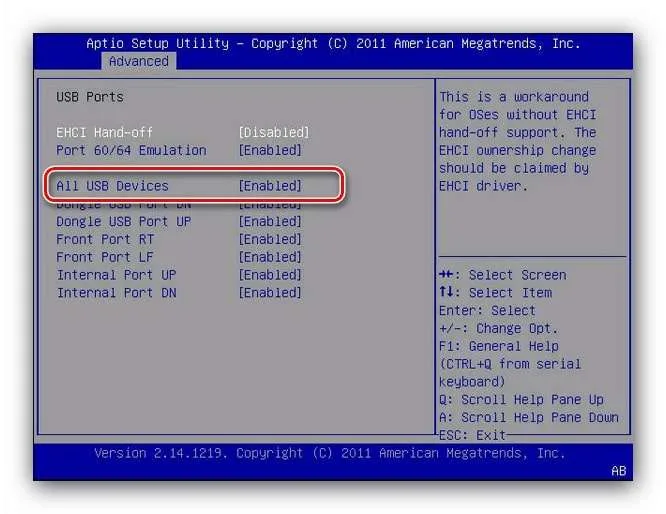This screenshot has width=666, height=514.
Task: Click the Aptio Setup Utility title text
Action: [333, 43]
